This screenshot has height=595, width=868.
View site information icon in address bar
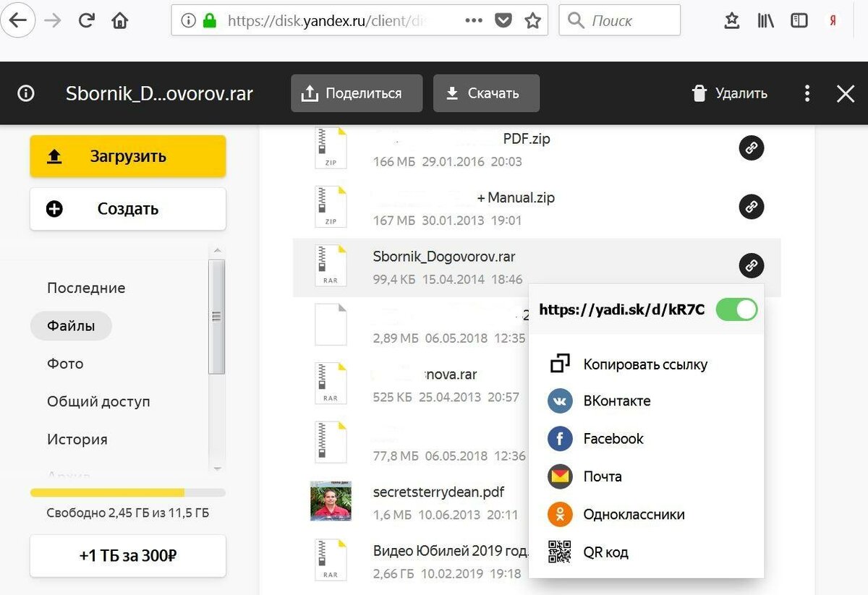pyautogui.click(x=189, y=21)
